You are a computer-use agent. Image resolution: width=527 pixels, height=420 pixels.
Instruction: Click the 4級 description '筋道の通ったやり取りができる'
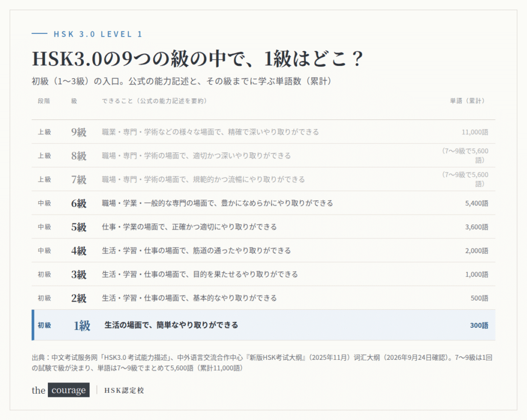click(242, 251)
